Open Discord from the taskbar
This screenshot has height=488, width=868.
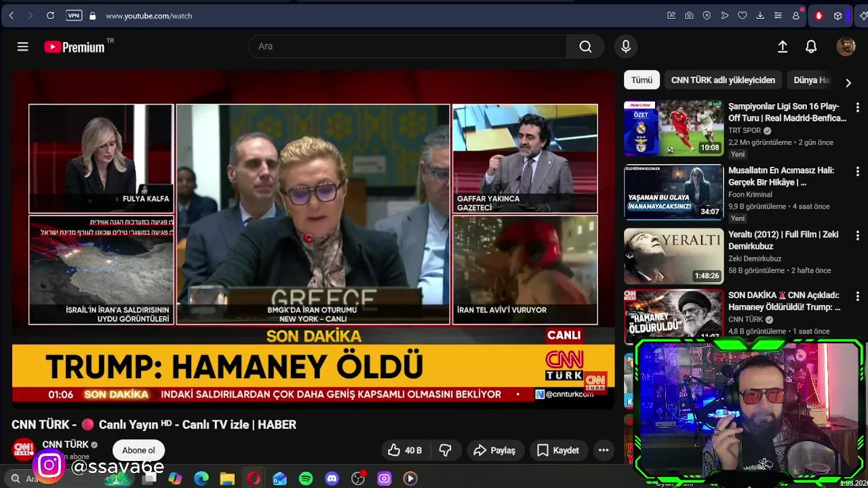click(x=332, y=479)
